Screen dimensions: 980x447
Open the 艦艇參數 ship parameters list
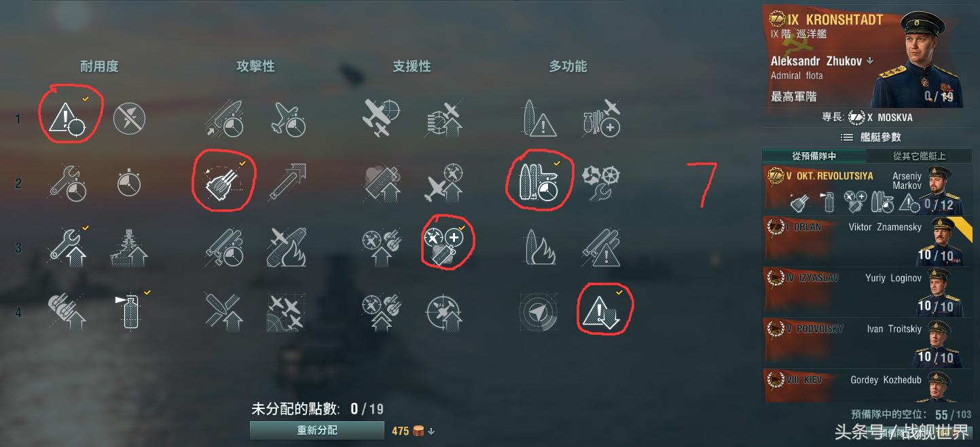880,137
